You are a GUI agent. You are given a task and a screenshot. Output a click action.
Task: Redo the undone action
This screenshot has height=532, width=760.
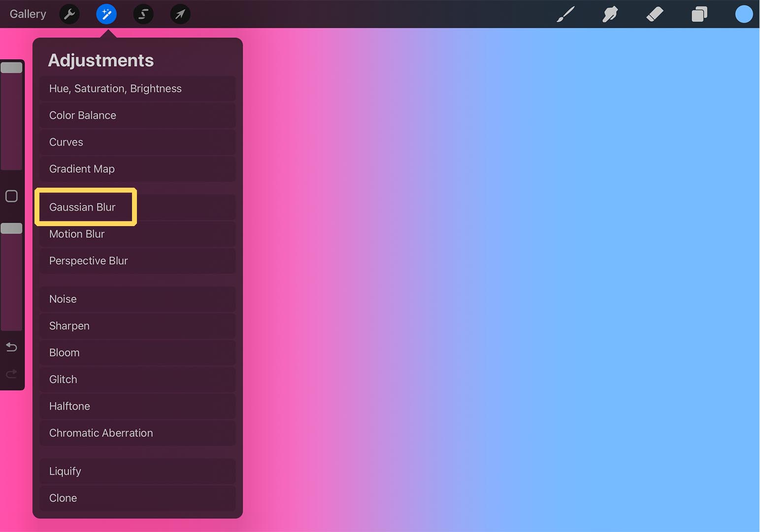tap(11, 374)
